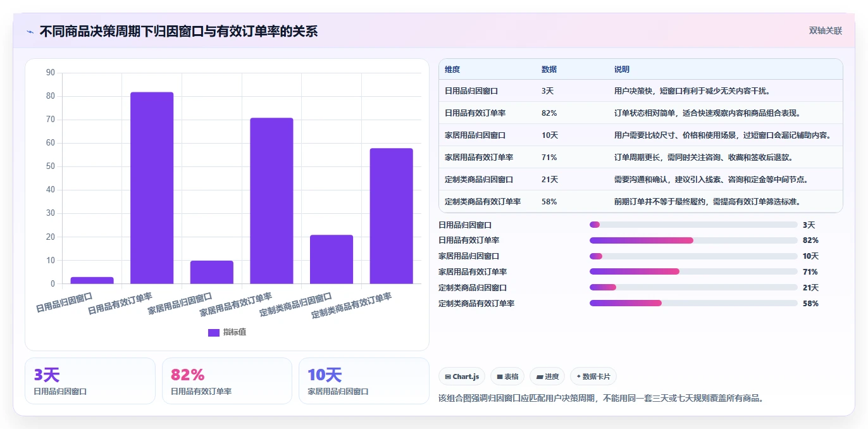Screen dimensions: 868x429
Task: Open the 10天 家居用品归因窗口 data card
Action: pos(364,381)
